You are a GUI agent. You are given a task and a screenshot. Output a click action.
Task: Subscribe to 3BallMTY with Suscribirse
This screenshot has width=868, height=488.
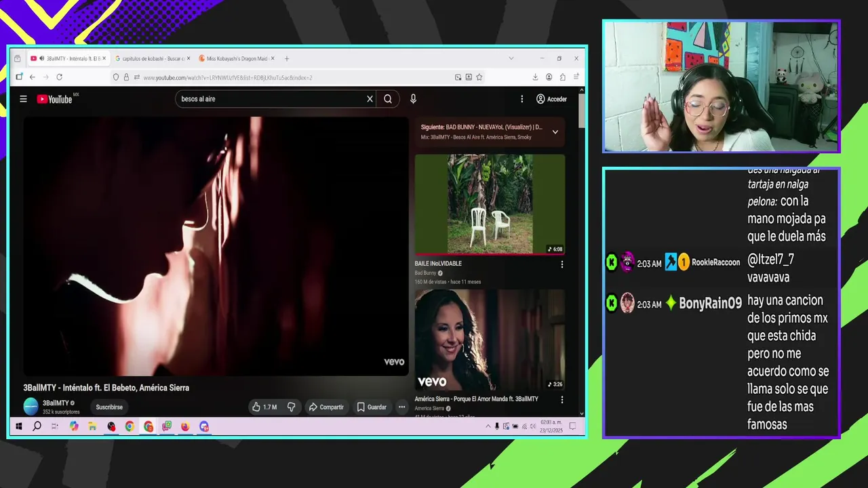(x=109, y=407)
